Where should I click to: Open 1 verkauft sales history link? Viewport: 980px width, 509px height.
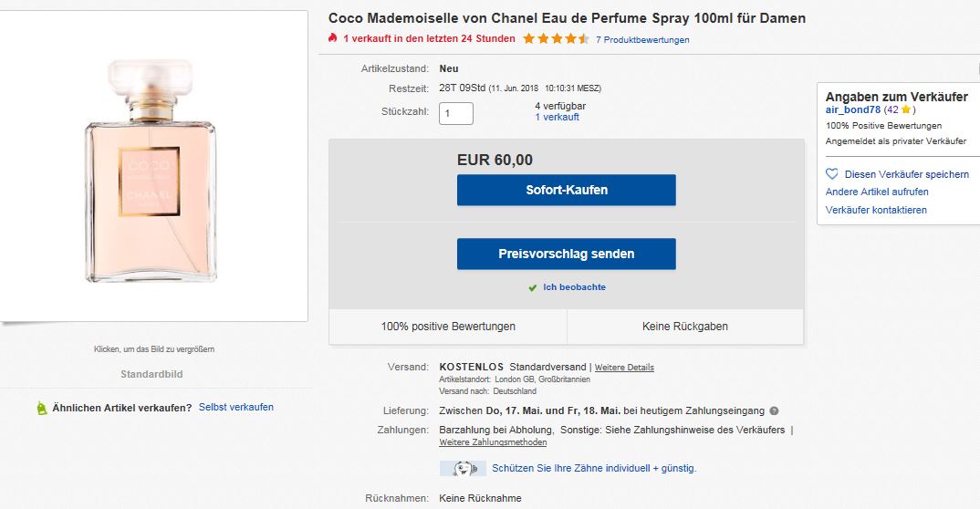pyautogui.click(x=557, y=117)
